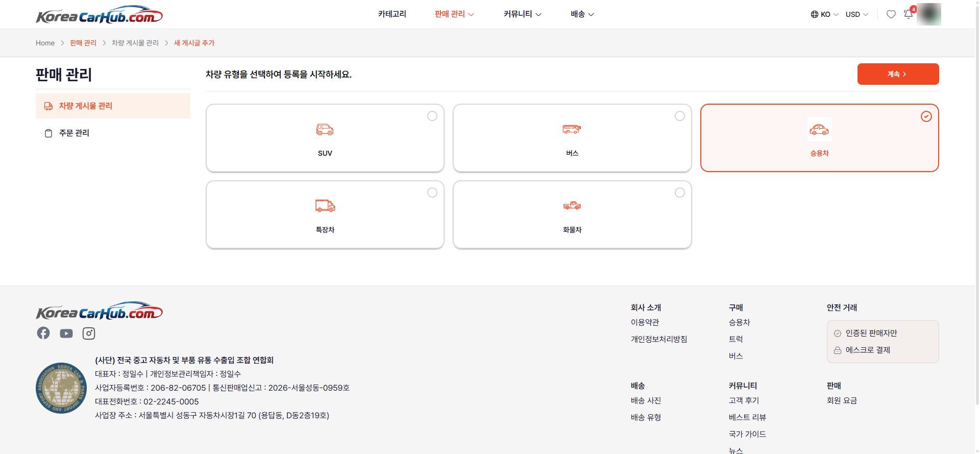This screenshot has height=454, width=980.
Task: Click the 화물차 pickup icon
Action: point(572,206)
